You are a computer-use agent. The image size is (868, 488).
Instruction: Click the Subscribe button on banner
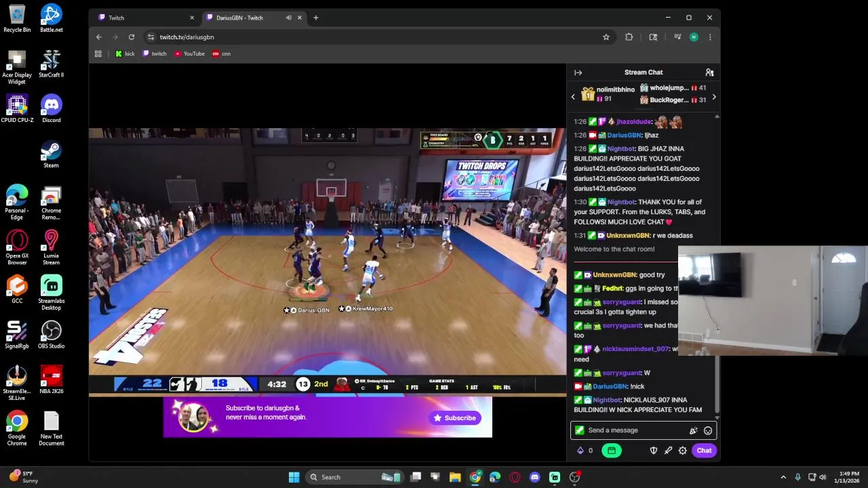point(455,418)
